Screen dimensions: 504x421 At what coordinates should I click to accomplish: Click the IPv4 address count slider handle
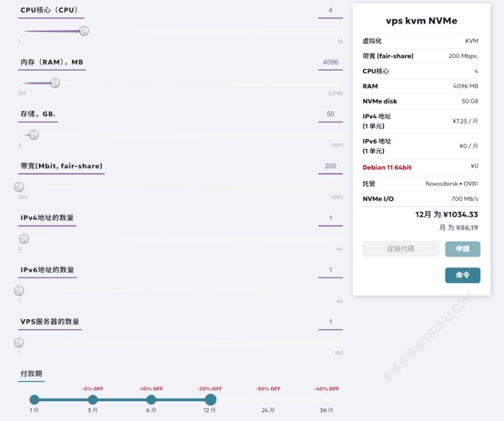click(24, 239)
